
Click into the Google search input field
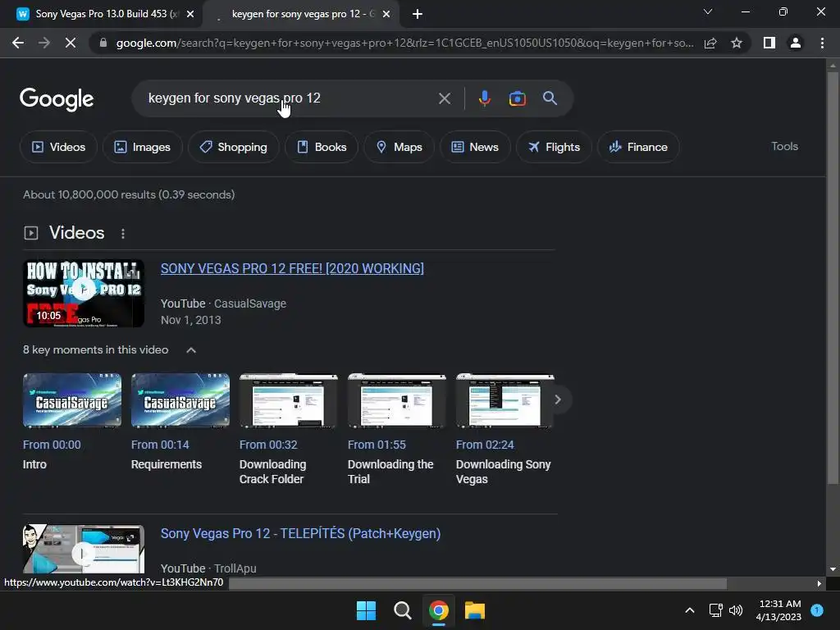point(288,98)
